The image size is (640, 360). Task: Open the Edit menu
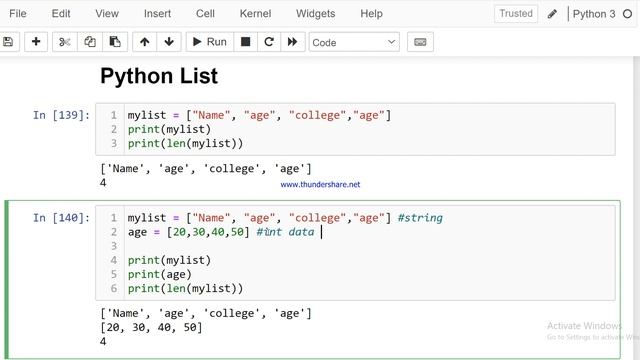pos(61,13)
